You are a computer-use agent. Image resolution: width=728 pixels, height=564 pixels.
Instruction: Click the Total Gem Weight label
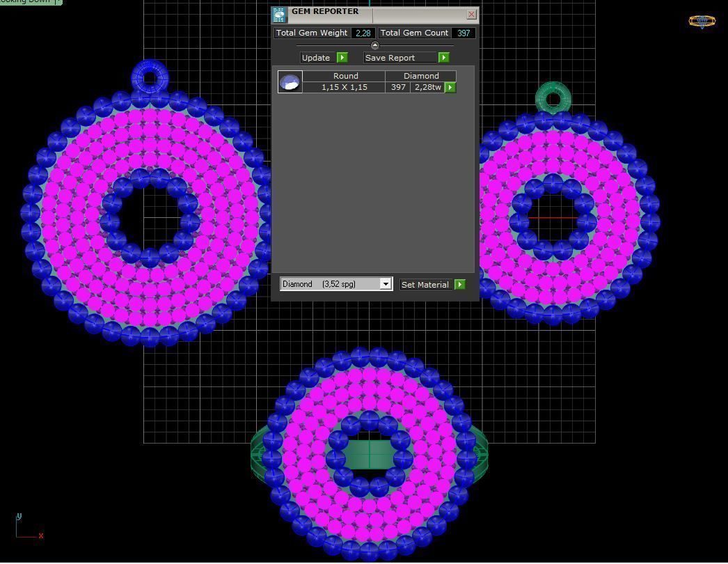312,33
